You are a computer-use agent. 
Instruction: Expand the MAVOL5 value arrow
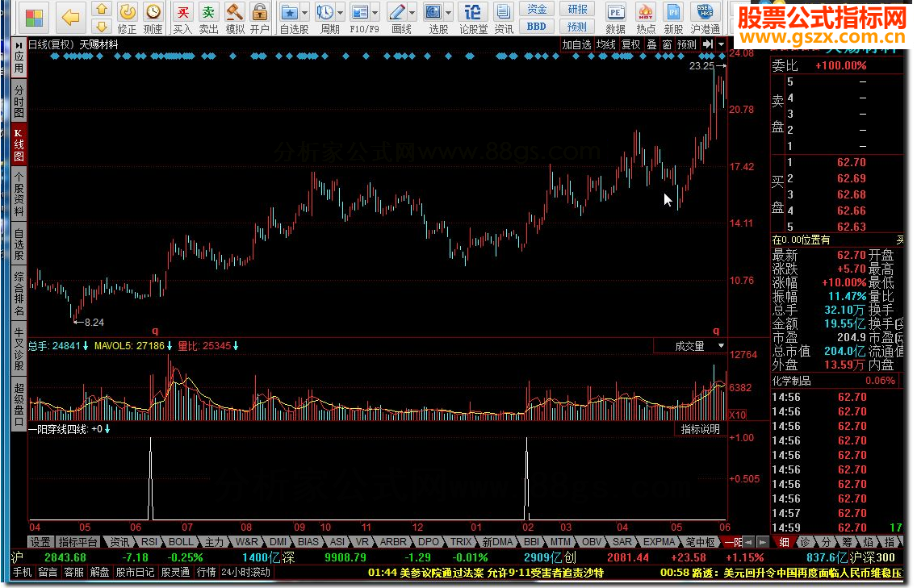pos(170,346)
